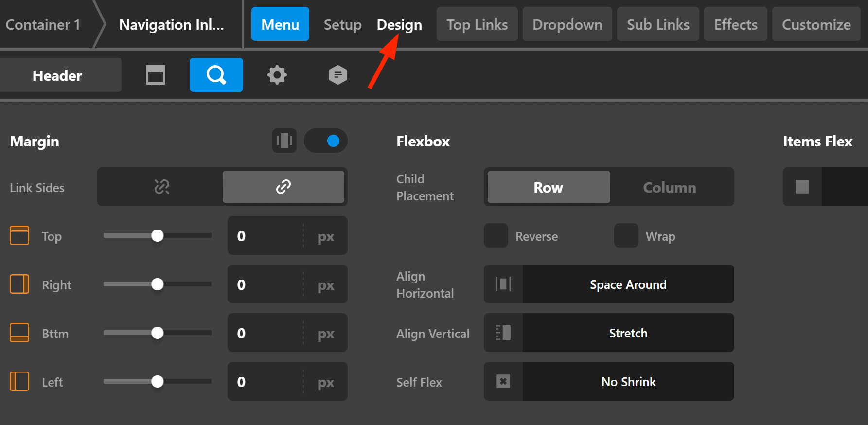Image resolution: width=868 pixels, height=425 pixels.
Task: Set Child Placement to Row
Action: [549, 187]
